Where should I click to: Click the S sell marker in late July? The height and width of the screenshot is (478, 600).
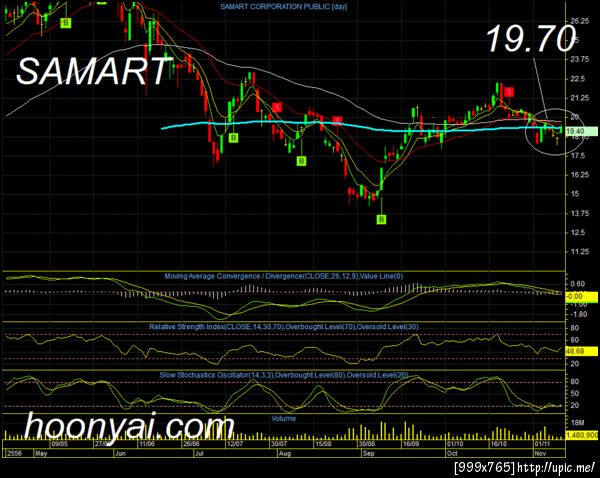pos(277,107)
